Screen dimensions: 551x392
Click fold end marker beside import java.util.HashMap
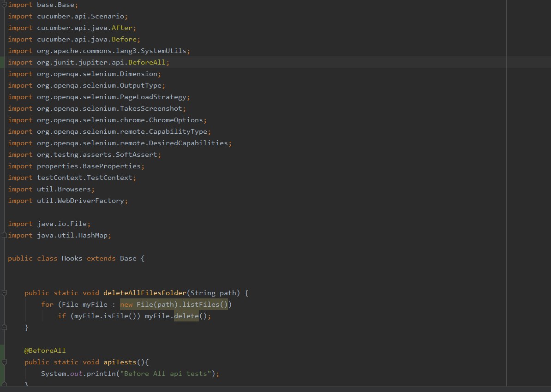[x=4, y=235]
